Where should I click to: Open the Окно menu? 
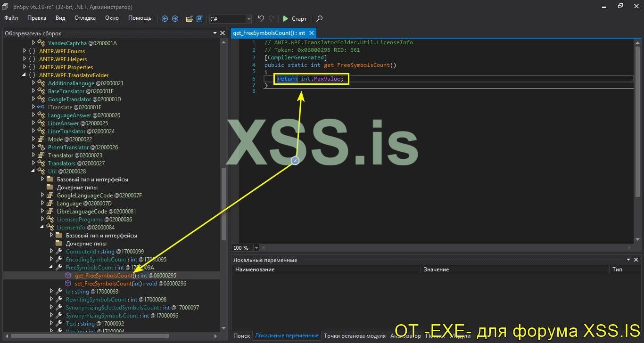point(112,18)
